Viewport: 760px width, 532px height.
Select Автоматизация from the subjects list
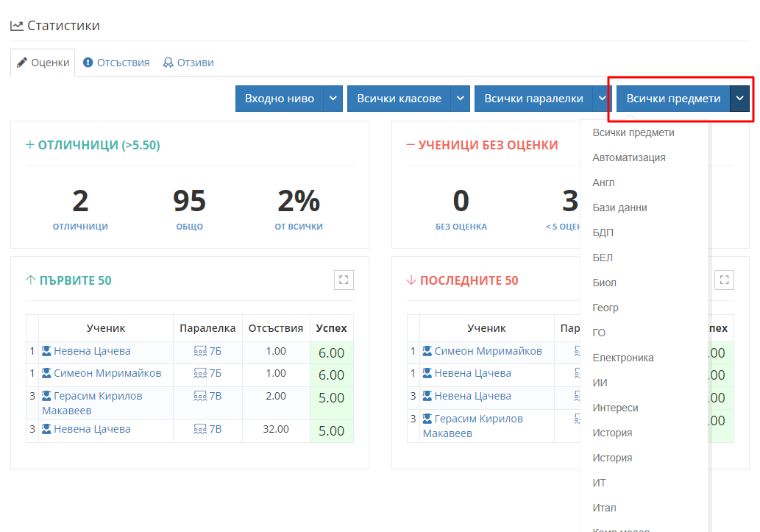coord(629,157)
